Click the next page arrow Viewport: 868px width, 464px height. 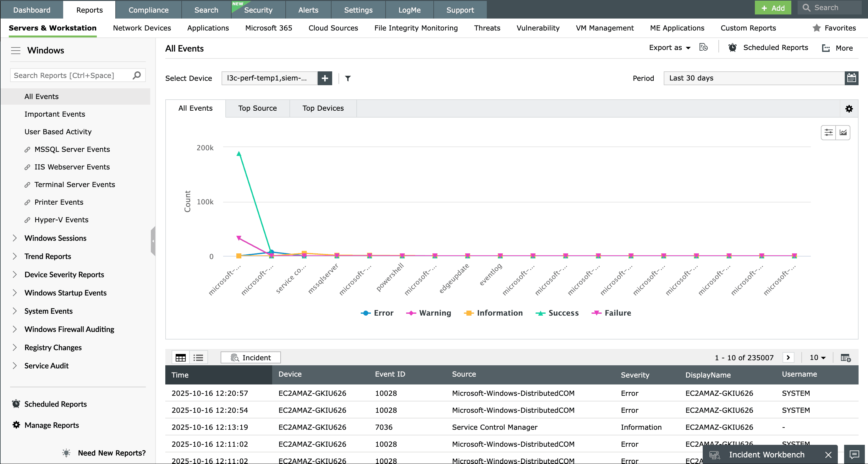pyautogui.click(x=788, y=357)
